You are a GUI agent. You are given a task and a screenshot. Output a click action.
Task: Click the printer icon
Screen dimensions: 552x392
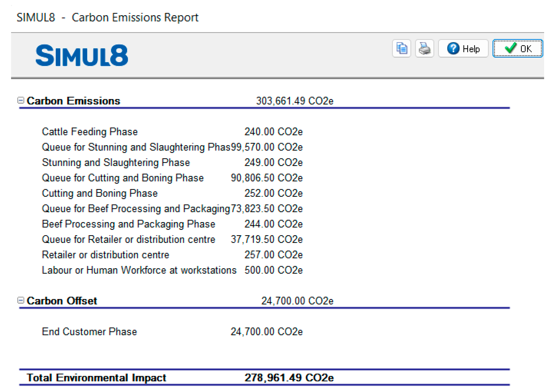point(424,48)
